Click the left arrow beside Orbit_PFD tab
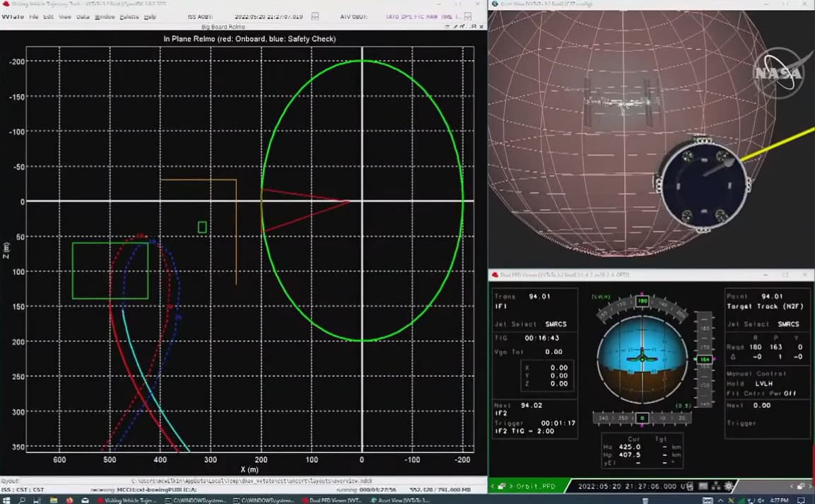This screenshot has width=815, height=504. tap(493, 486)
